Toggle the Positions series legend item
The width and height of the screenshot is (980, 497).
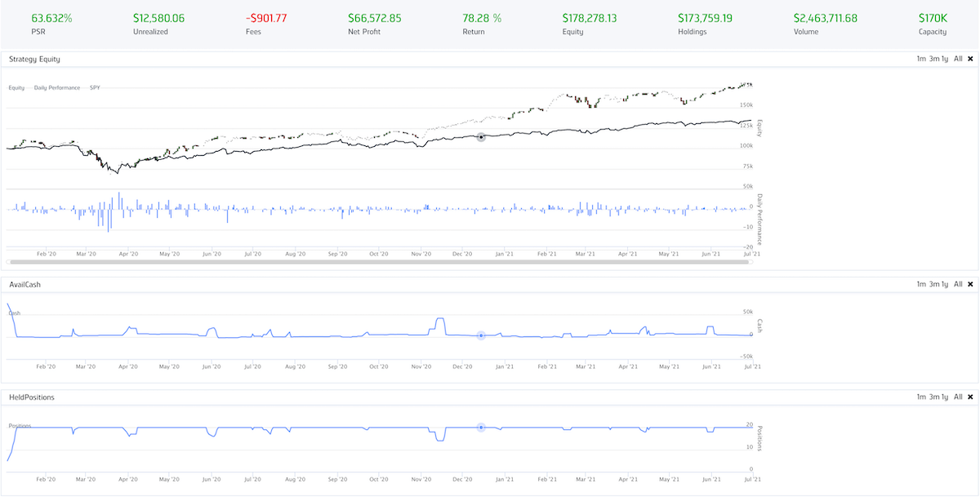tap(20, 425)
